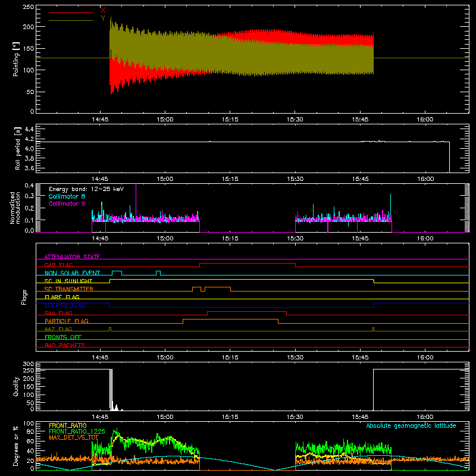Click the FRONTS_OFF flag label
Screen dimensions: 476x476
point(63,337)
